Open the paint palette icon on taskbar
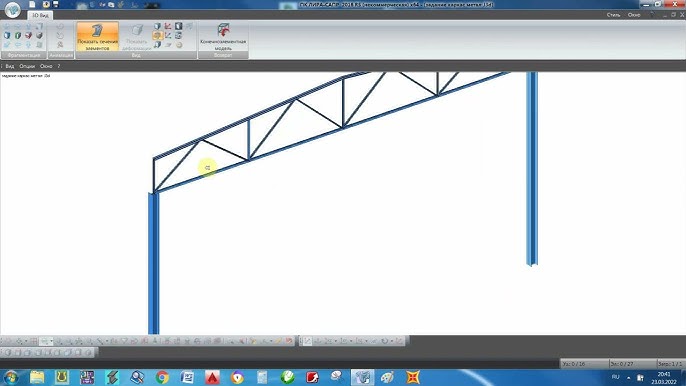 (x=387, y=377)
